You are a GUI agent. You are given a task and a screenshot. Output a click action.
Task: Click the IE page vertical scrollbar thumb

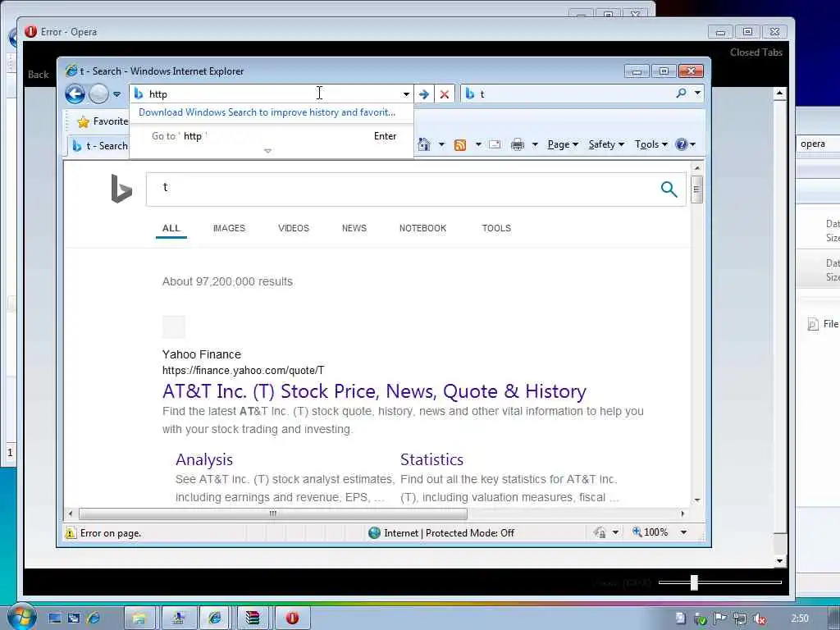(696, 189)
